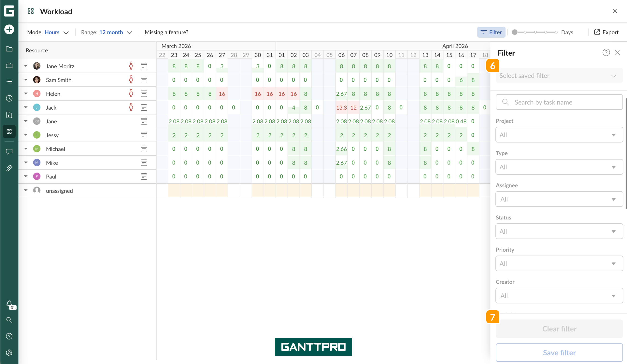This screenshot has width=627, height=364.
Task: Open comments chat icon in sidebar
Action: pyautogui.click(x=9, y=152)
